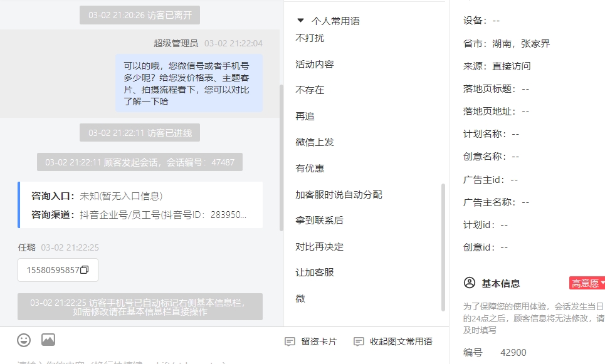Select the 让加客服 quick phrase
This screenshot has height=364, width=605.
coord(315,273)
